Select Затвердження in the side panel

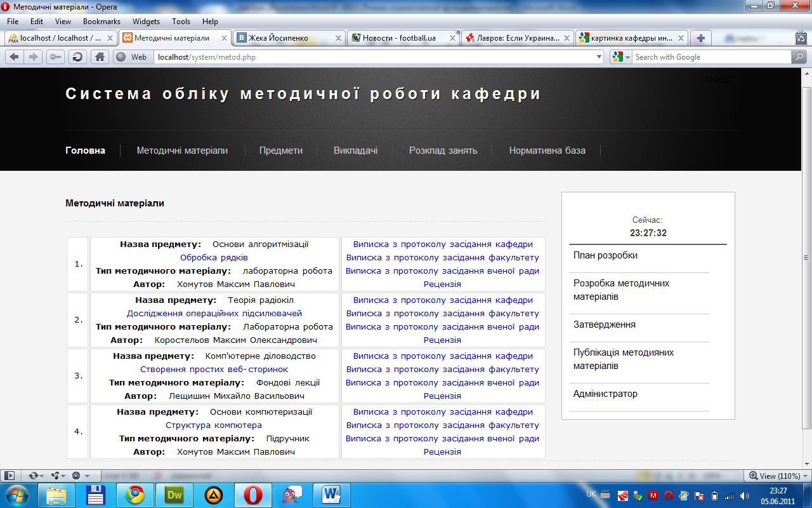click(x=604, y=324)
